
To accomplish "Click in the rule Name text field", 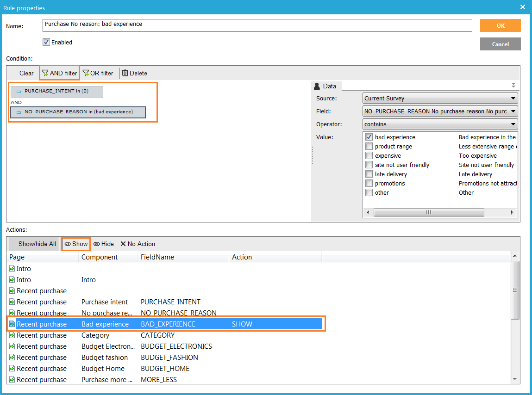I will [257, 25].
